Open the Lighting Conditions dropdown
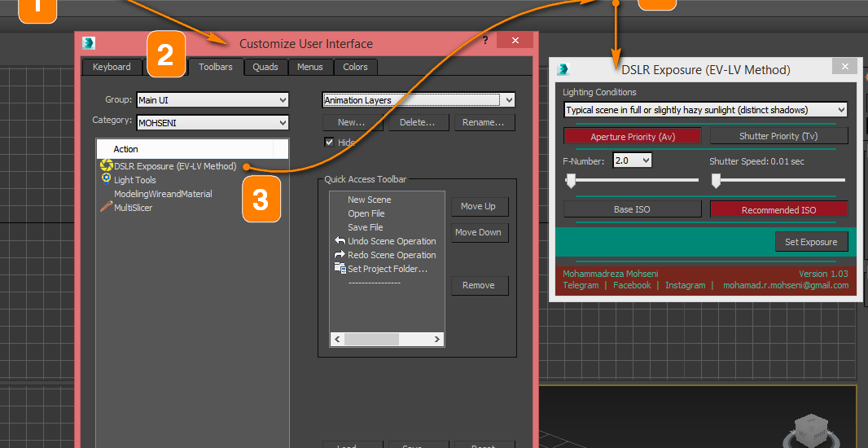Image resolution: width=868 pixels, height=448 pixels. coord(705,109)
